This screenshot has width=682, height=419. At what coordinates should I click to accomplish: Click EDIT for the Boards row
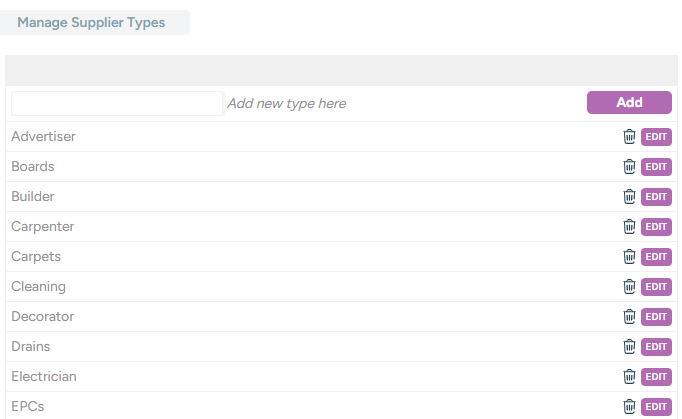pyautogui.click(x=656, y=167)
